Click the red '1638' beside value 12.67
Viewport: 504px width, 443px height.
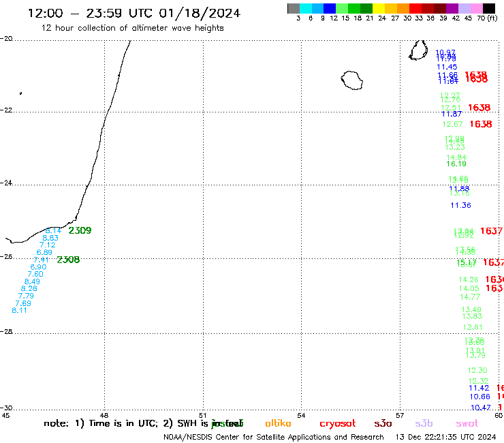click(x=481, y=124)
